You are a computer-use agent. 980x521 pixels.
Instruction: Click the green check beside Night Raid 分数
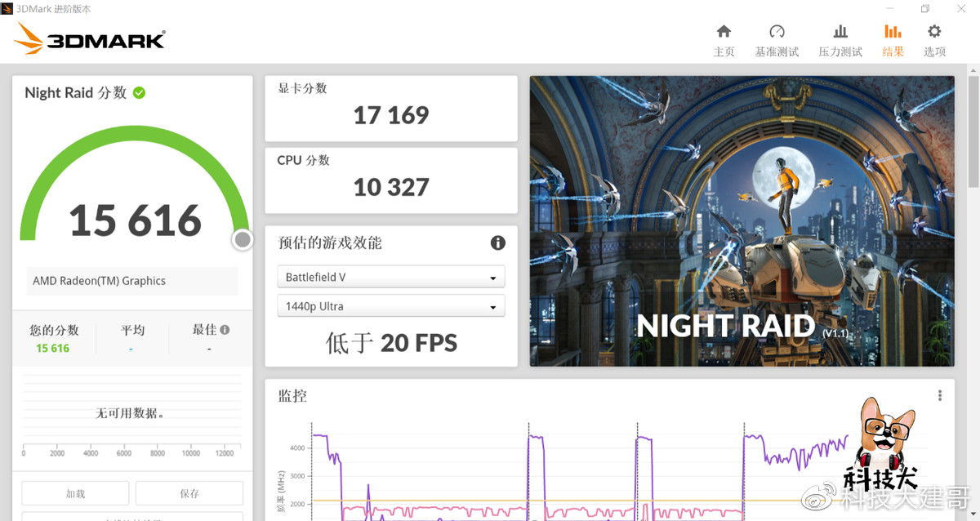[140, 92]
